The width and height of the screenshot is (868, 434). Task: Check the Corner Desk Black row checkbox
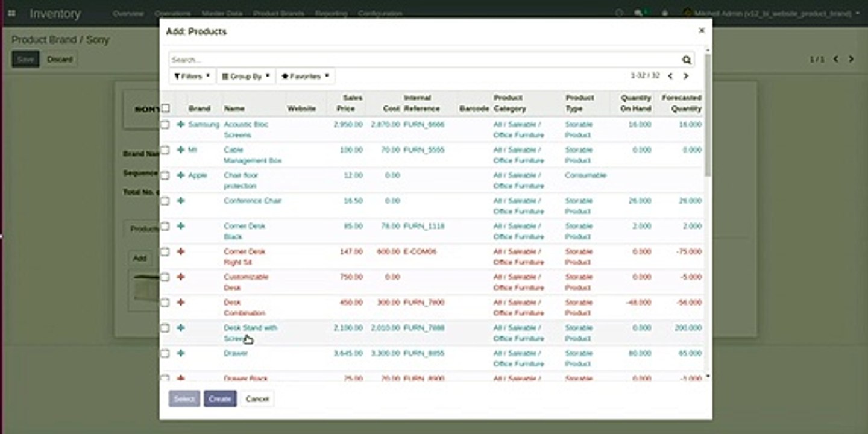165,226
